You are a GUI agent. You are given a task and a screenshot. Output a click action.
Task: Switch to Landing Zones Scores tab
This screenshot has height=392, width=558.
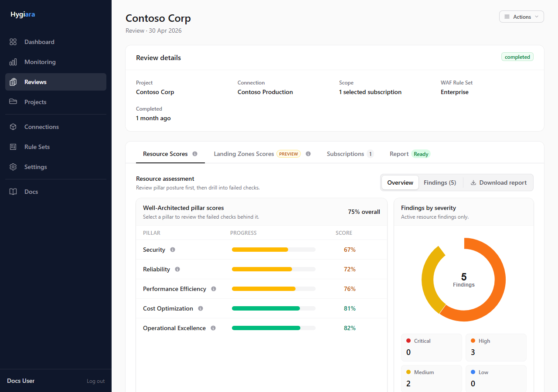(262, 154)
